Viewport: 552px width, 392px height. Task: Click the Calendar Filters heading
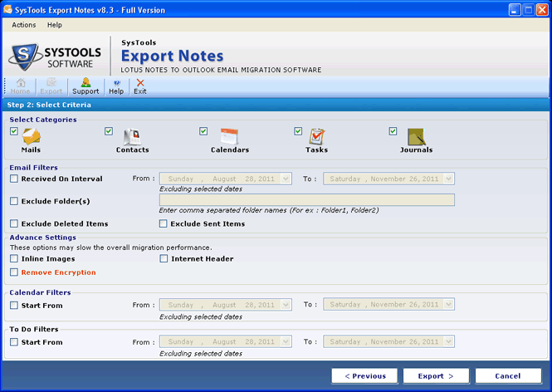pyautogui.click(x=40, y=292)
